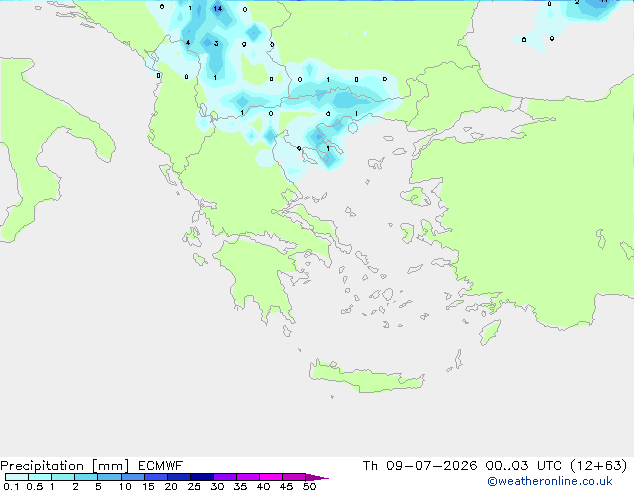Click the "(12+63)" forecast offset text
The width and height of the screenshot is (634, 490).
pos(598,466)
